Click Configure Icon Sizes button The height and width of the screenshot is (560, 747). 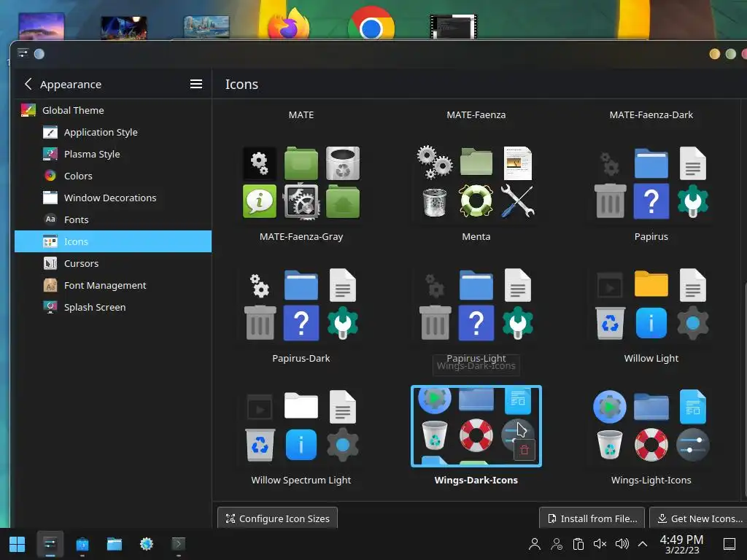pos(277,518)
